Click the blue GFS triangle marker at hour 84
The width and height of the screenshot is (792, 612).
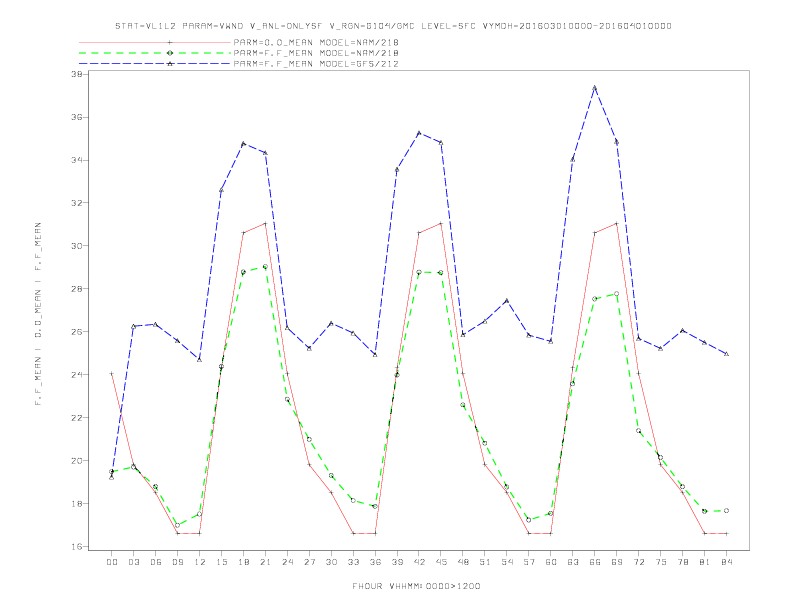pyautogui.click(x=726, y=353)
